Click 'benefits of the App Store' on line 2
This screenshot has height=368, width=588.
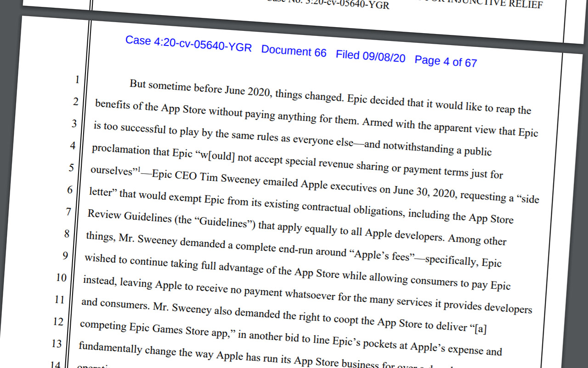click(151, 107)
